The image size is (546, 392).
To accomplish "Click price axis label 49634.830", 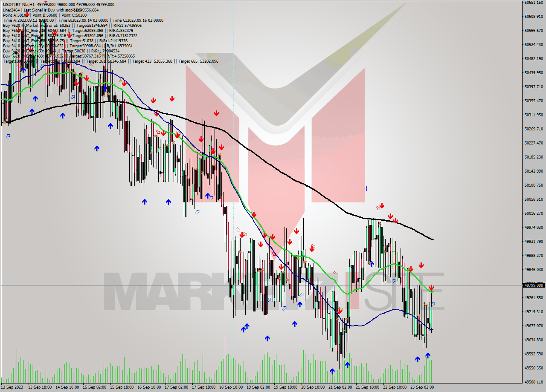I will [534, 340].
